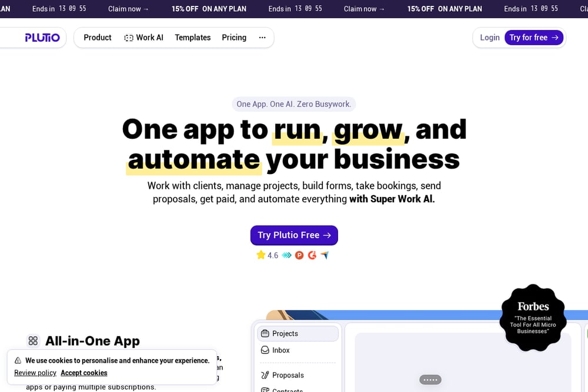This screenshot has height=392, width=588.
Task: Click the Projects folder icon
Action: point(265,334)
